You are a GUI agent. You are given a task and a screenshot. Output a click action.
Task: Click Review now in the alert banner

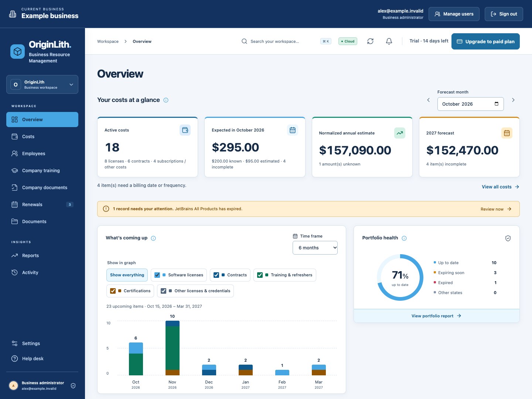496,209
